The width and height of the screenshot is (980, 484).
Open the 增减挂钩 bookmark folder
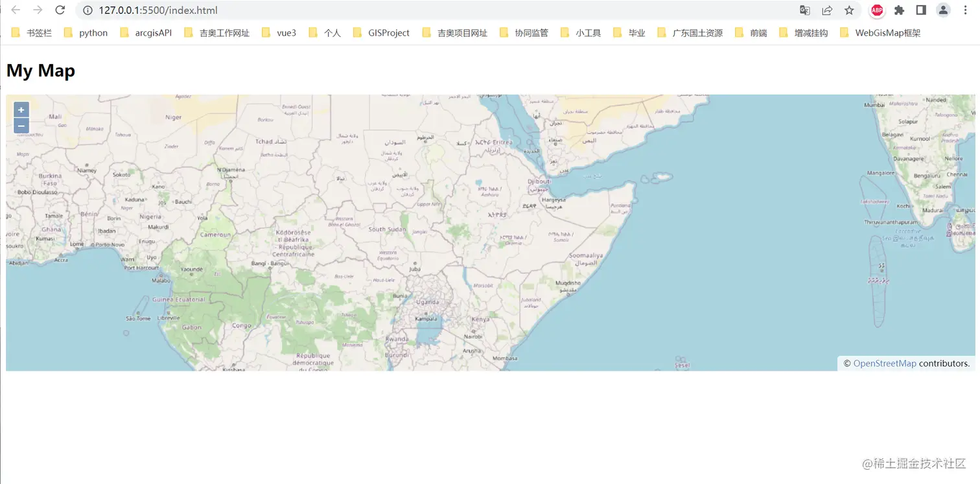point(803,33)
